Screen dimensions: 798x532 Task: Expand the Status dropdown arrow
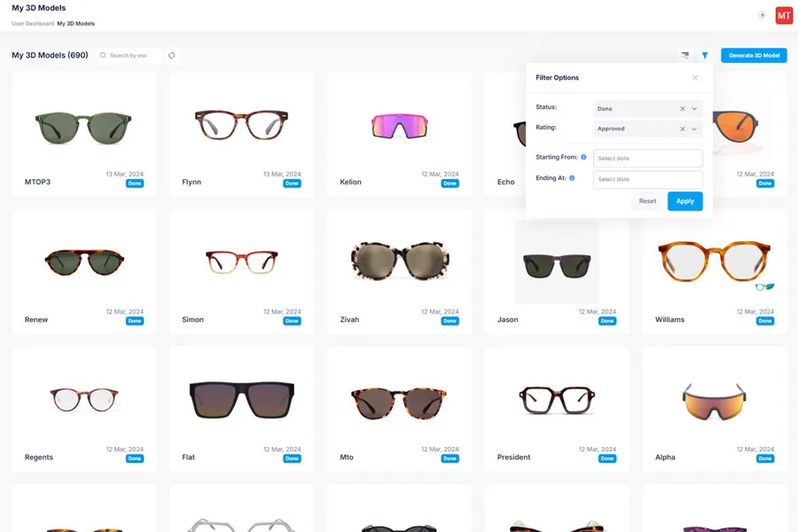pyautogui.click(x=694, y=108)
